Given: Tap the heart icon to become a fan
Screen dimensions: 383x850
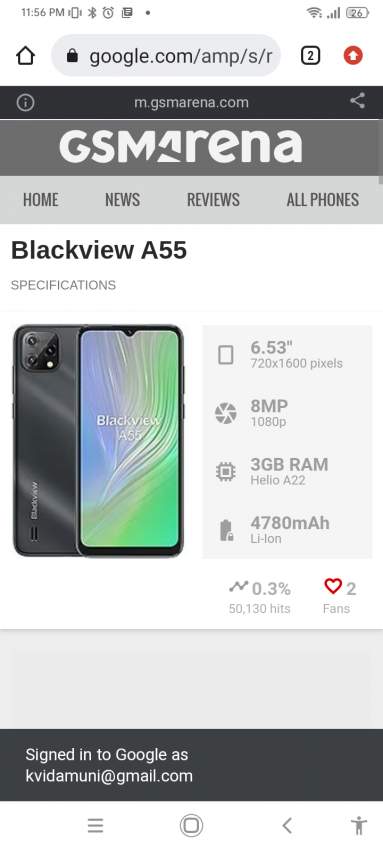Looking at the screenshot, I should pos(333,586).
